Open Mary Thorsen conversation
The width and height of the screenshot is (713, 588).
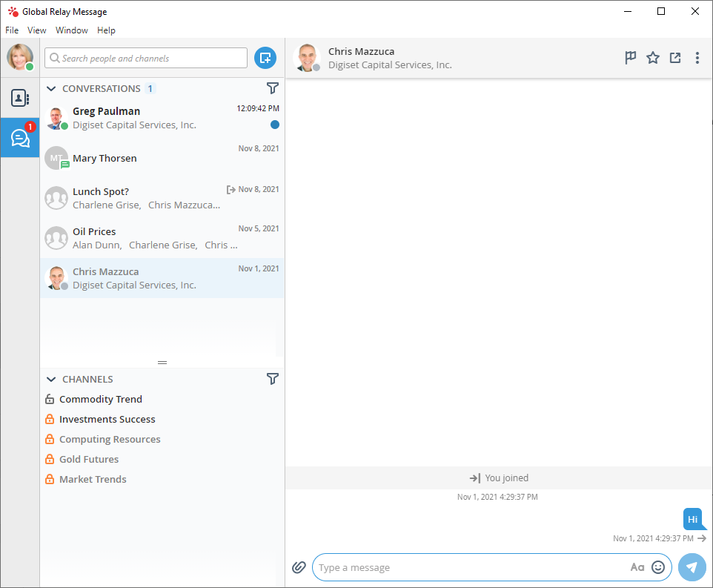[x=162, y=158]
